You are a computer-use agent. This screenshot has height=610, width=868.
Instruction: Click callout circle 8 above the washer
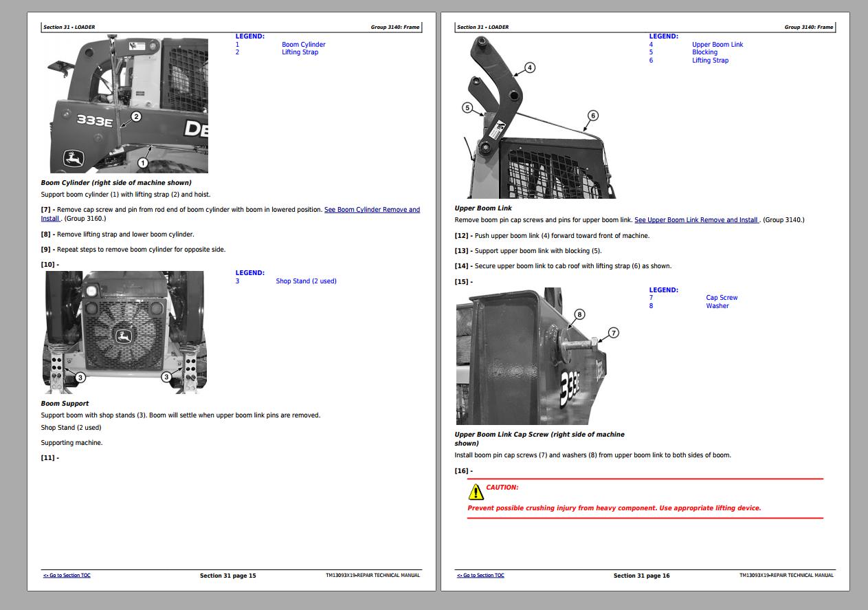(579, 314)
